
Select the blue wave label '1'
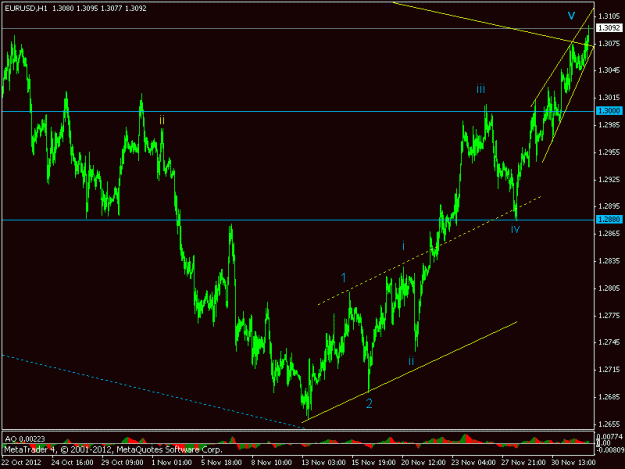(344, 278)
